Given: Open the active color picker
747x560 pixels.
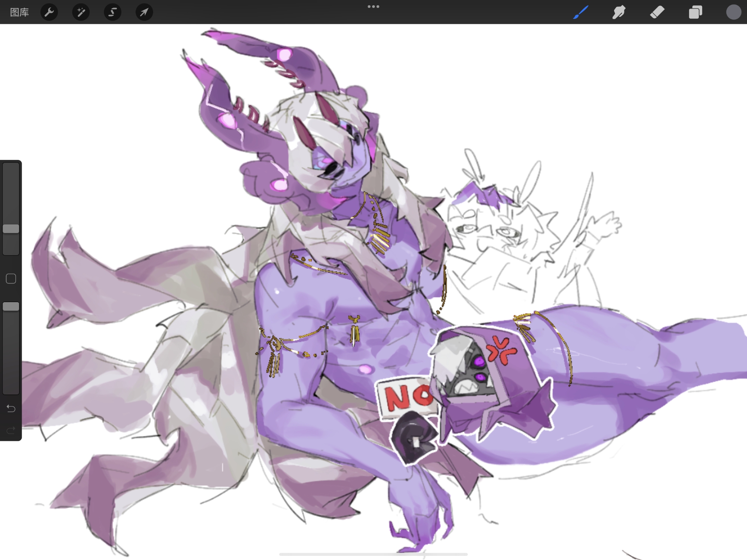Looking at the screenshot, I should coord(733,12).
